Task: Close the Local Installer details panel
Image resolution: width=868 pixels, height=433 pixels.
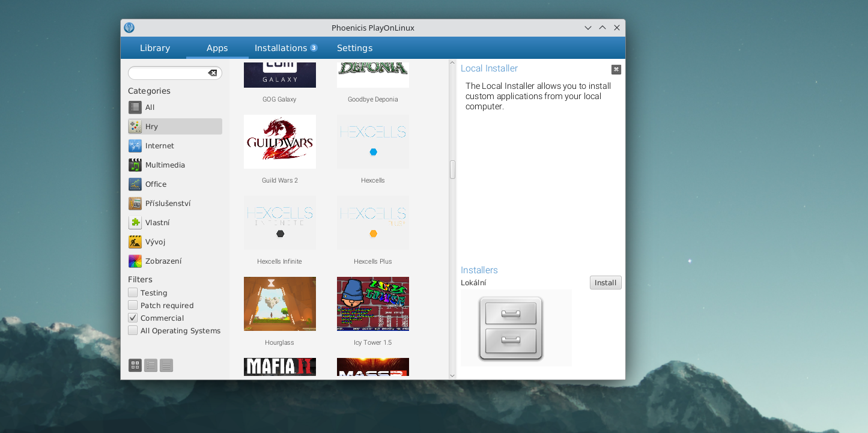Action: coord(616,70)
